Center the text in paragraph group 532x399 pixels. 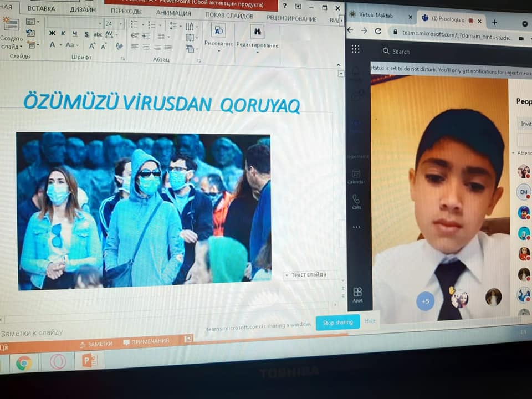pyautogui.click(x=146, y=47)
